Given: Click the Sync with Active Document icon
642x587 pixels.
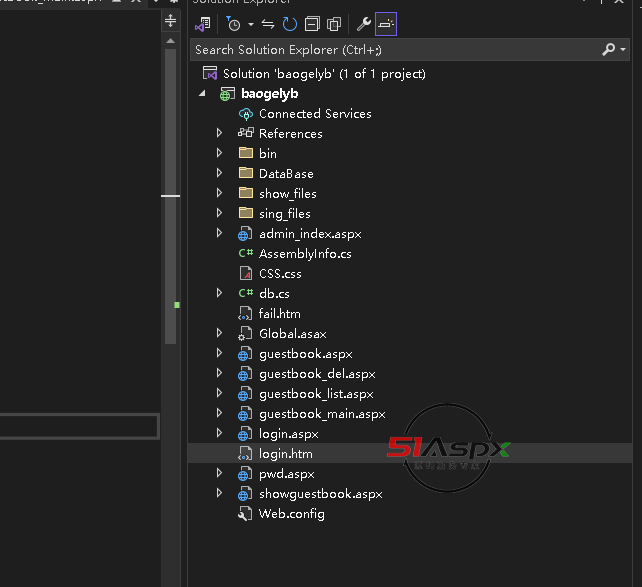Looking at the screenshot, I should [268, 24].
